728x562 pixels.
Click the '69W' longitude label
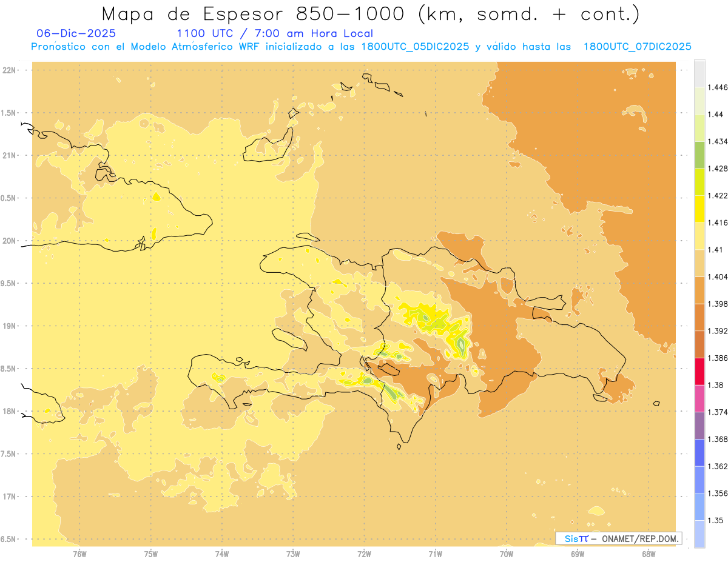click(578, 554)
